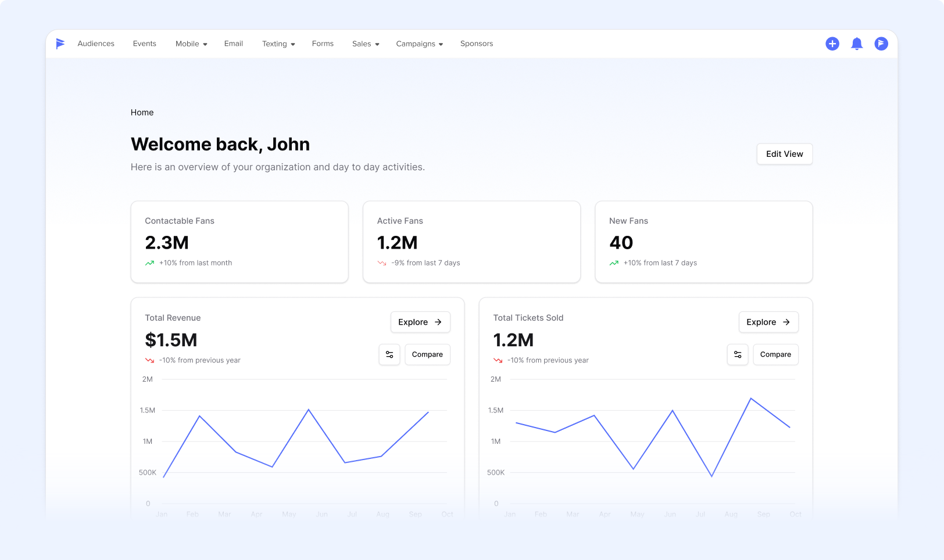Image resolution: width=944 pixels, height=560 pixels.
Task: Click the +10% from last month text
Action: click(x=196, y=263)
